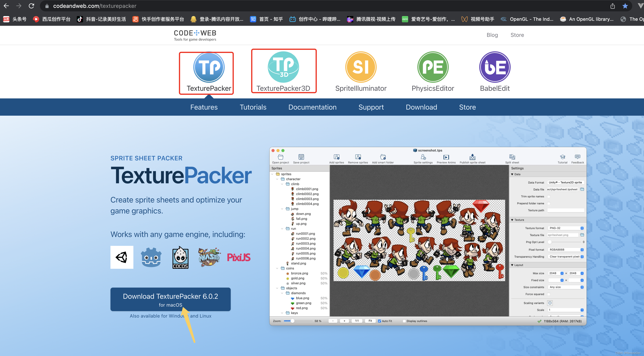Adjust the Png Opt Level slider
Image resolution: width=644 pixels, height=356 pixels.
(550, 242)
